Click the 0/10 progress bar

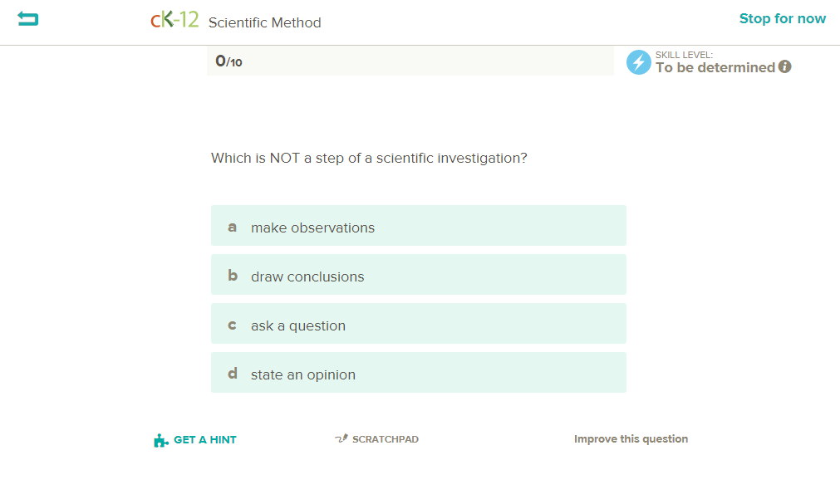point(410,59)
